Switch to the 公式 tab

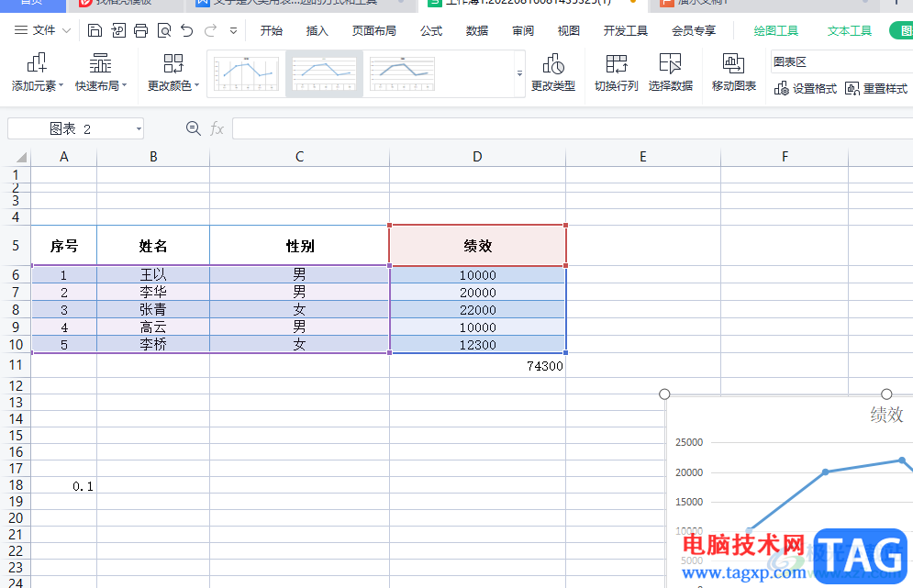click(431, 31)
